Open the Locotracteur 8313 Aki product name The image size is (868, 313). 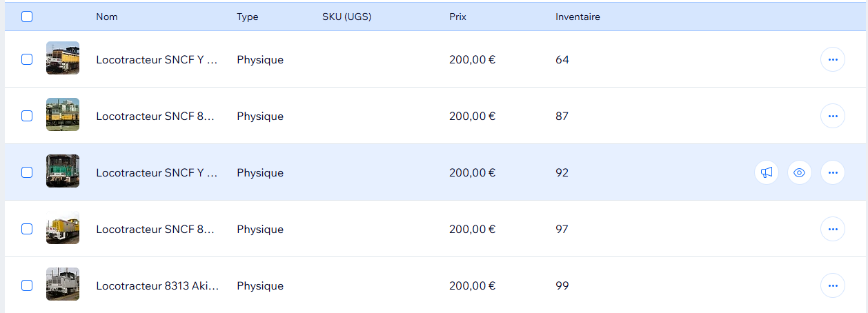pyautogui.click(x=157, y=285)
